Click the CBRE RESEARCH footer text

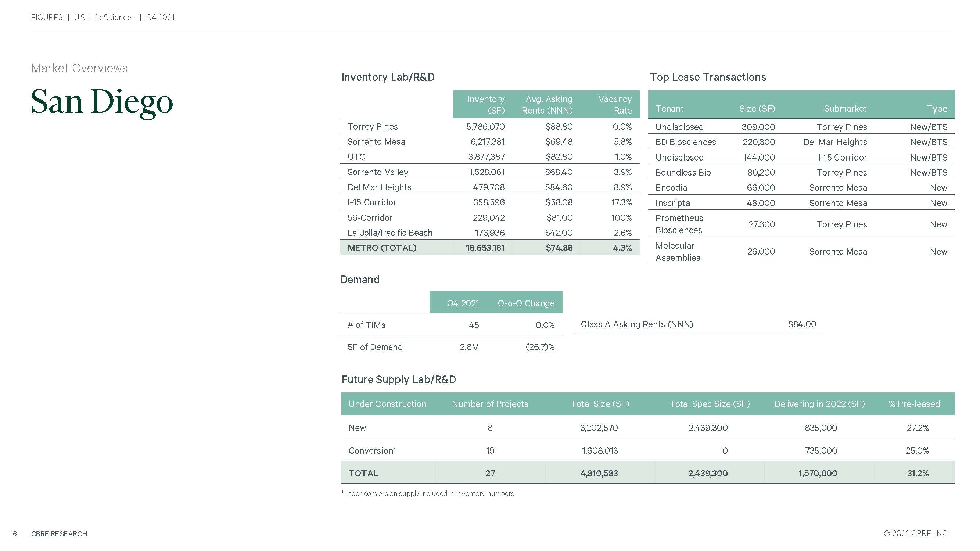(x=59, y=534)
